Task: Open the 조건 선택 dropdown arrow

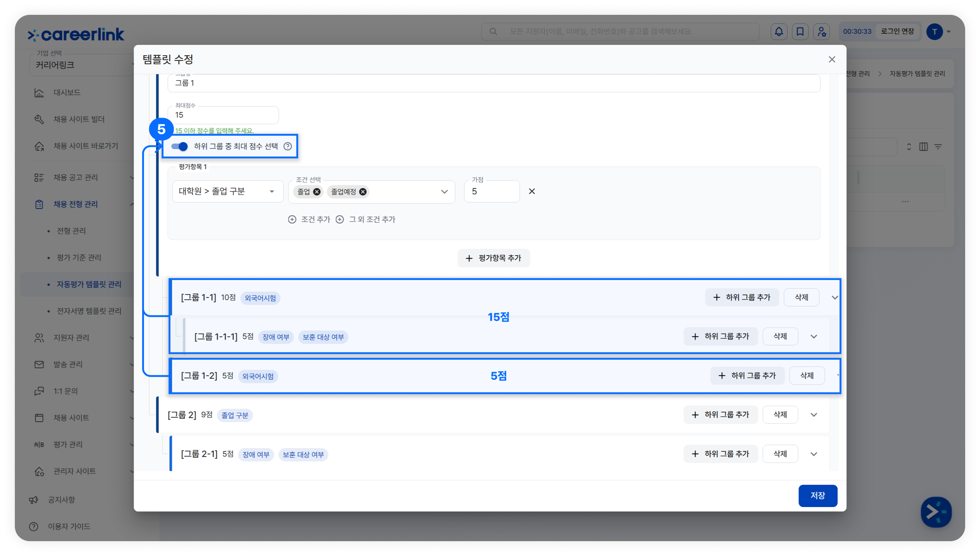Action: pyautogui.click(x=444, y=192)
